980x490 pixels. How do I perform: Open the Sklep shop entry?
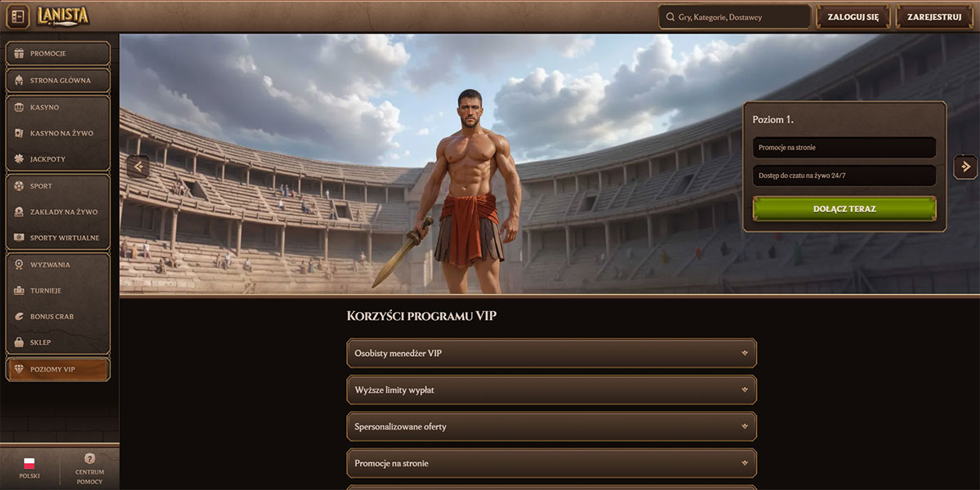point(58,342)
